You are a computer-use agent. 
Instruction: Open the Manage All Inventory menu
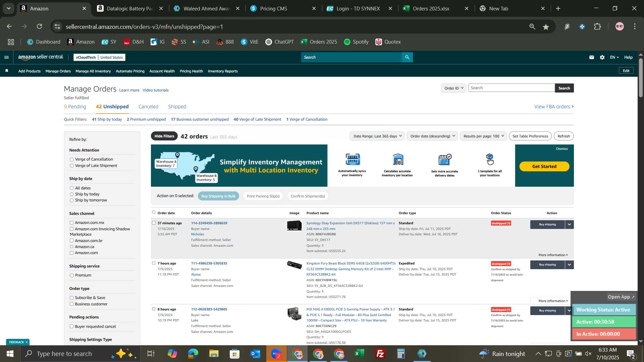point(93,71)
